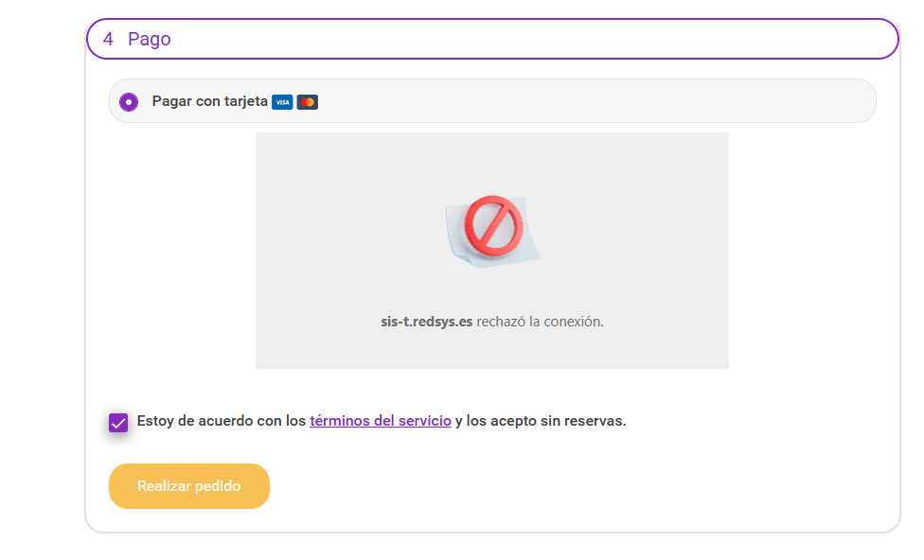Click the 'Estoy de acuerdo con los' label
The width and height of the screenshot is (924, 560).
point(222,421)
